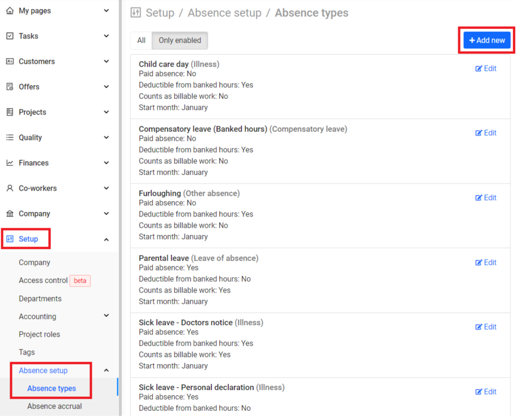Click the Furloughing absence type title
The image size is (518, 420).
tap(160, 193)
